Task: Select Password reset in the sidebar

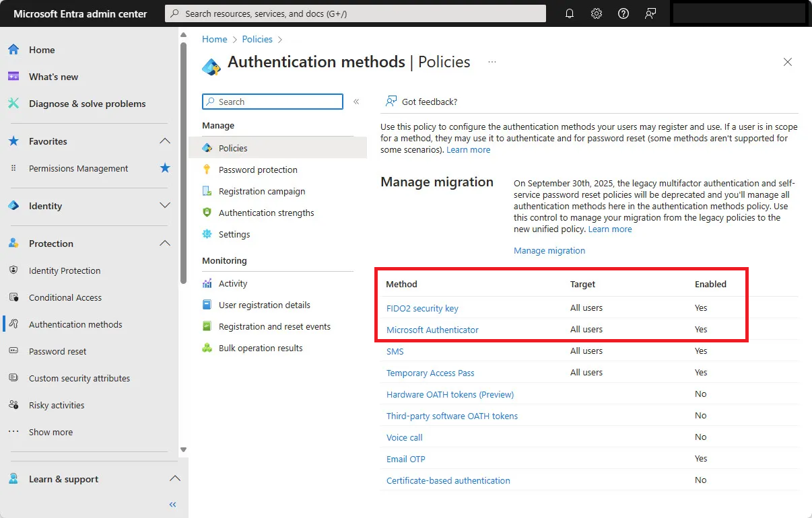Action: point(58,351)
